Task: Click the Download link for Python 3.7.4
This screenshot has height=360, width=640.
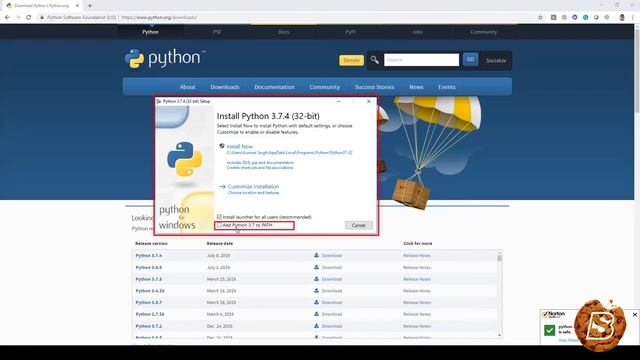Action: point(332,256)
